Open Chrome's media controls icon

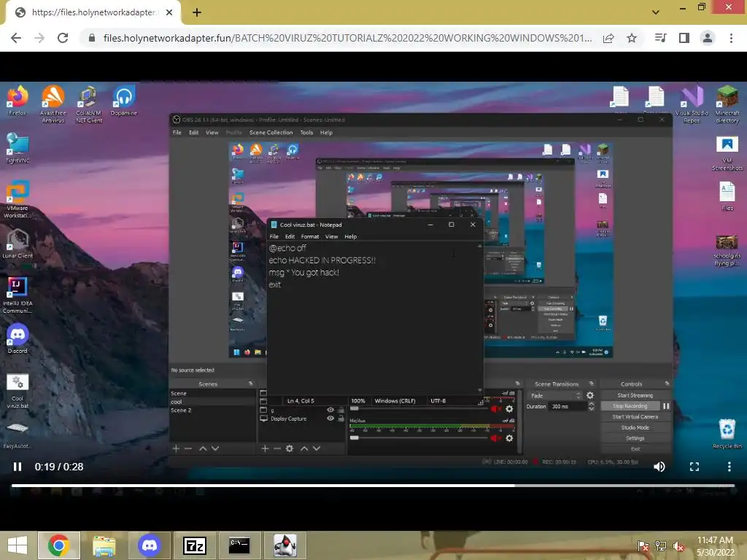click(x=660, y=38)
